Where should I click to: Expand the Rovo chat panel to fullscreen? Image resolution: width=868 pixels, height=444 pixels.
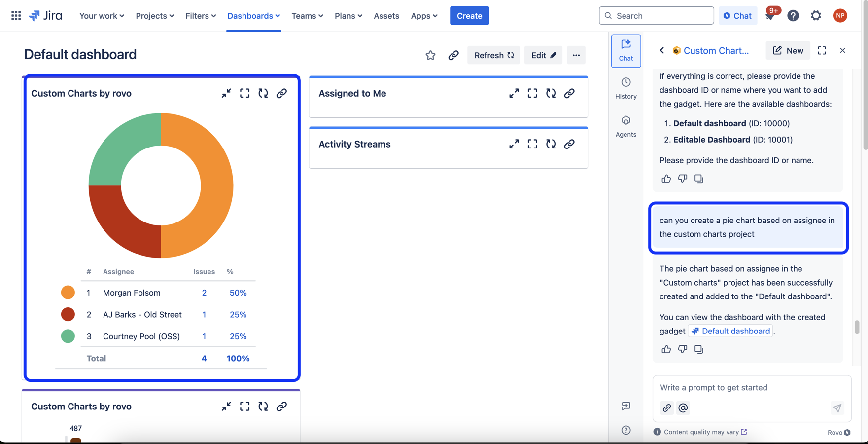(822, 50)
